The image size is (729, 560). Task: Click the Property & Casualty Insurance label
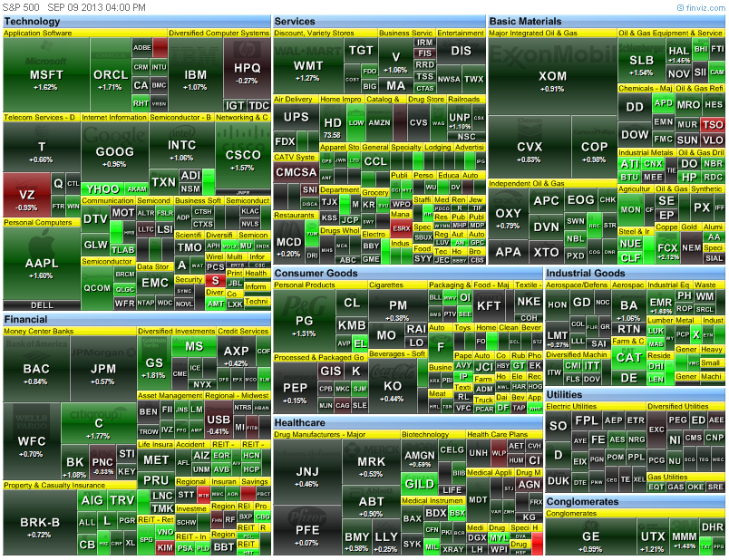click(x=53, y=485)
